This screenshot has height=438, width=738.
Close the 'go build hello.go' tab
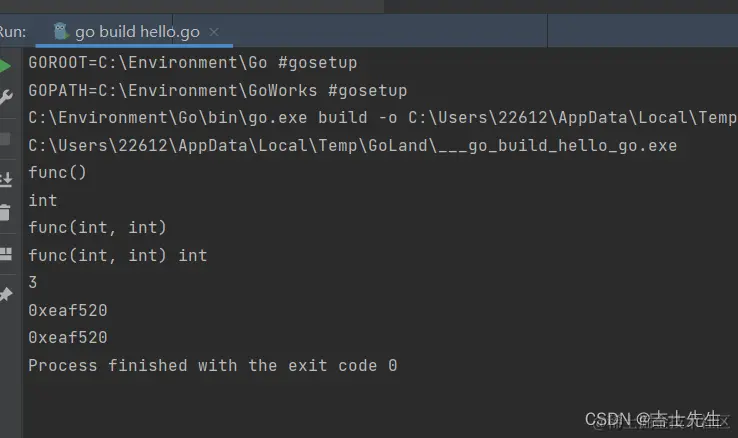click(x=214, y=32)
